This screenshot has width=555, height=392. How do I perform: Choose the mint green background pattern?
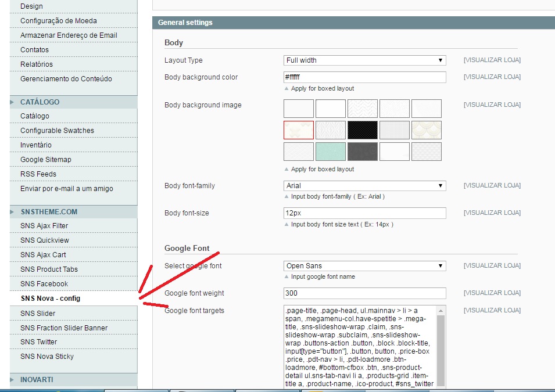[331, 152]
